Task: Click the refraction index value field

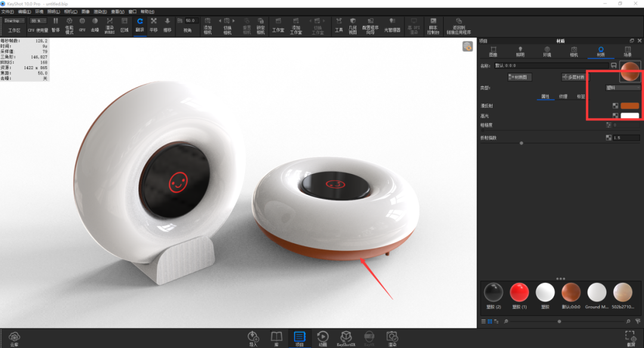Action: point(626,138)
